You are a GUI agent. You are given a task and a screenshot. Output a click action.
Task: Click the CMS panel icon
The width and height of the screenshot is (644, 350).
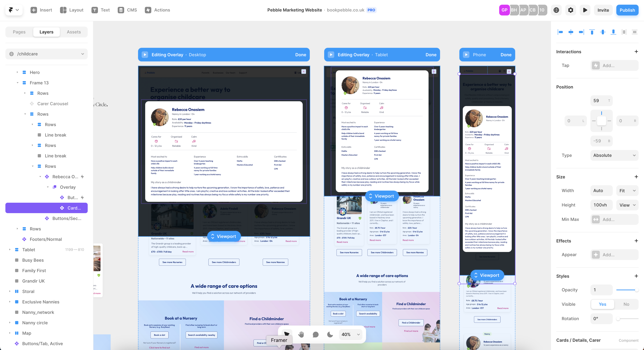(x=121, y=10)
